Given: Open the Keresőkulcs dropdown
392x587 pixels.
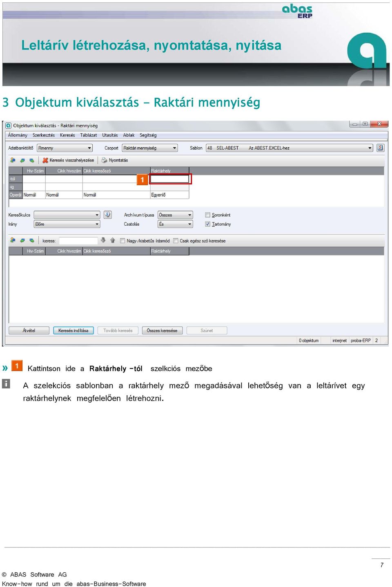Looking at the screenshot, I should click(67, 215).
